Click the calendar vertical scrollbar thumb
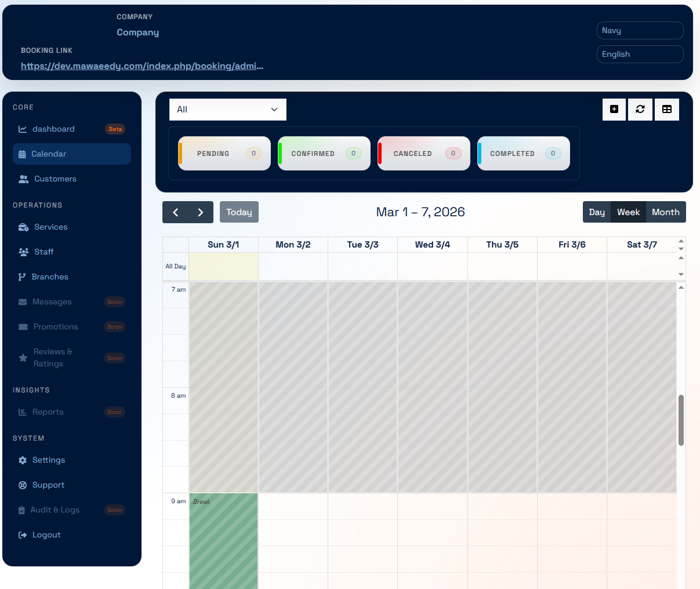Viewport: 700px width, 589px height. [681, 420]
